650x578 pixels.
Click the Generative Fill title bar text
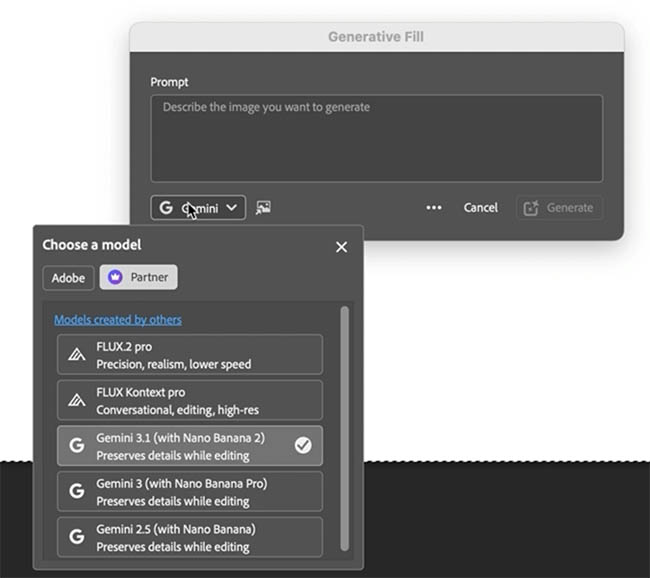[376, 36]
